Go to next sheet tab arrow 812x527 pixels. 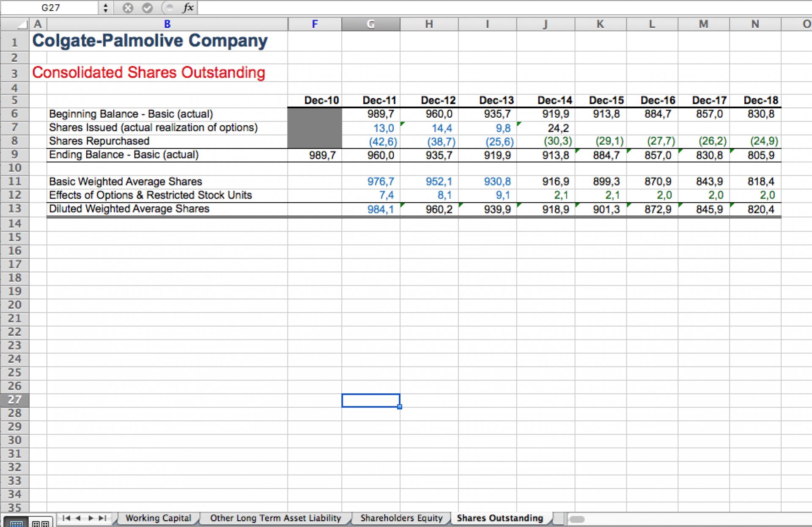coord(90,518)
